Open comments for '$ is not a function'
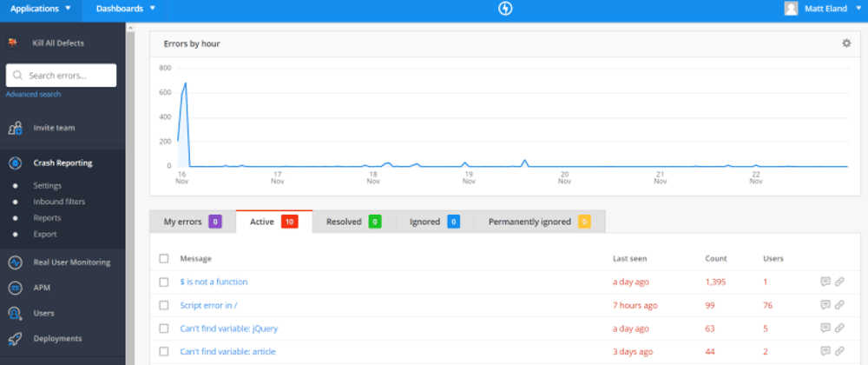The image size is (868, 365). click(825, 282)
